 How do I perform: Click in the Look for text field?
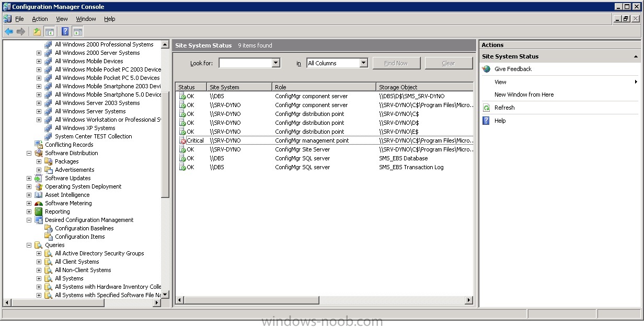pyautogui.click(x=245, y=63)
